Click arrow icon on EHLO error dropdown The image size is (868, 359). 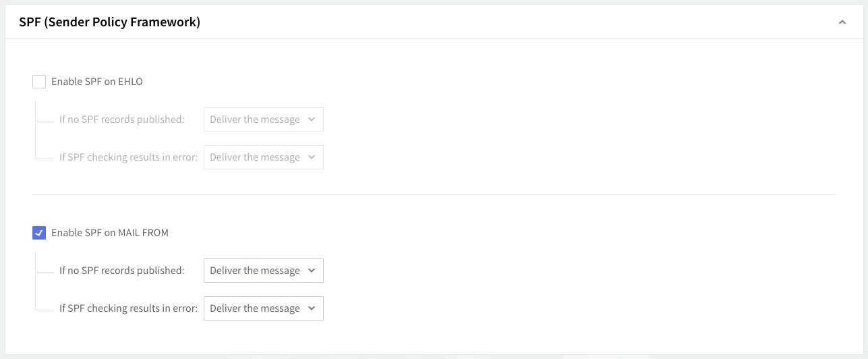click(312, 157)
